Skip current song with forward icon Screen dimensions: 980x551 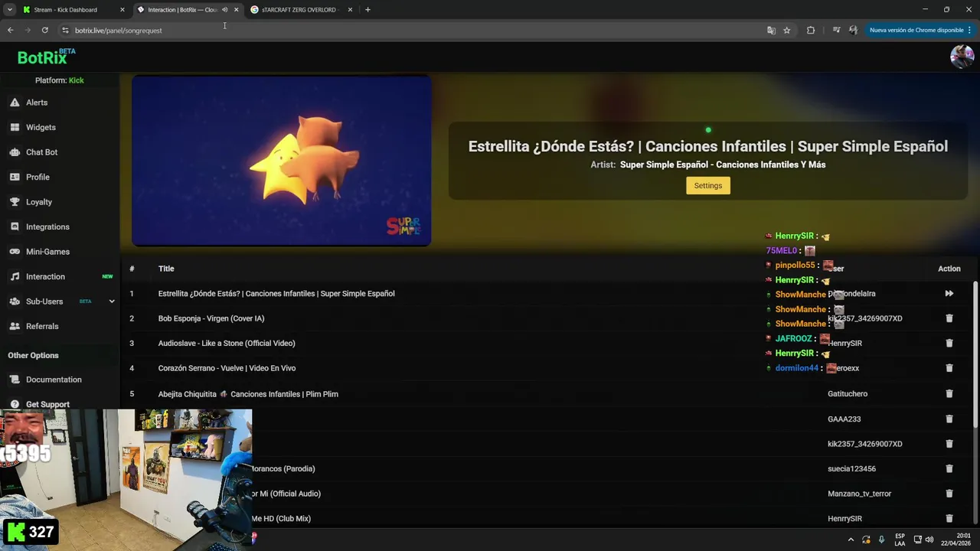[949, 293]
